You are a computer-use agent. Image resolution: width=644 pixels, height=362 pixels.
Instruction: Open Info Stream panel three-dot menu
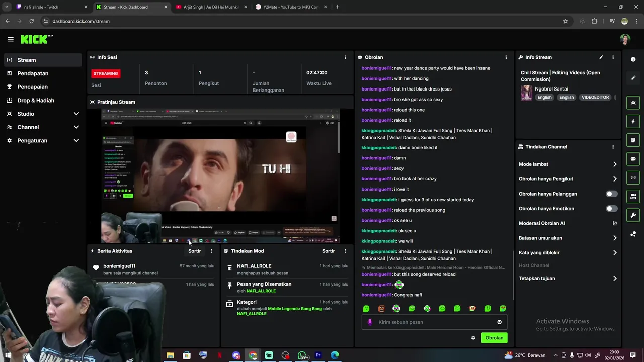[613, 57]
